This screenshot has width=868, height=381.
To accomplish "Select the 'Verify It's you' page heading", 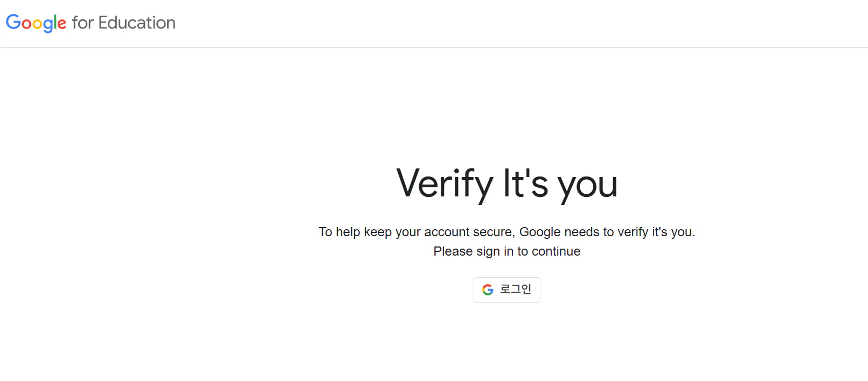I will [x=506, y=184].
